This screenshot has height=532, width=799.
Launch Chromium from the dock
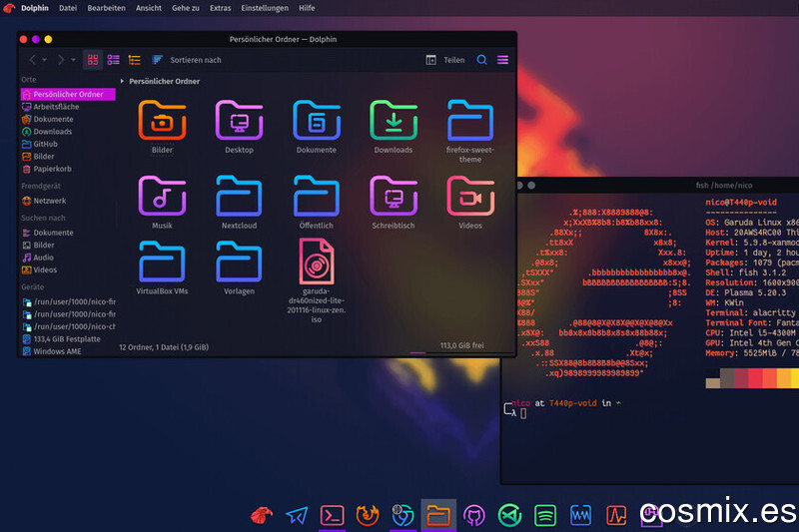click(x=402, y=515)
